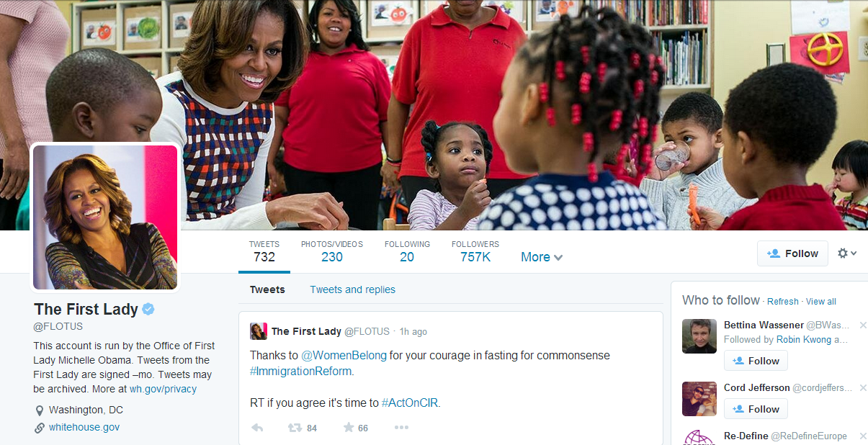
Task: Click the reply arrow icon under the tweet
Action: [x=257, y=428]
